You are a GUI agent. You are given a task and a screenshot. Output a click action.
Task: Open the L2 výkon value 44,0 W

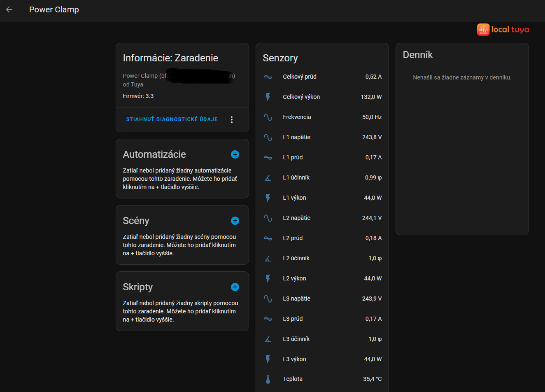click(373, 278)
